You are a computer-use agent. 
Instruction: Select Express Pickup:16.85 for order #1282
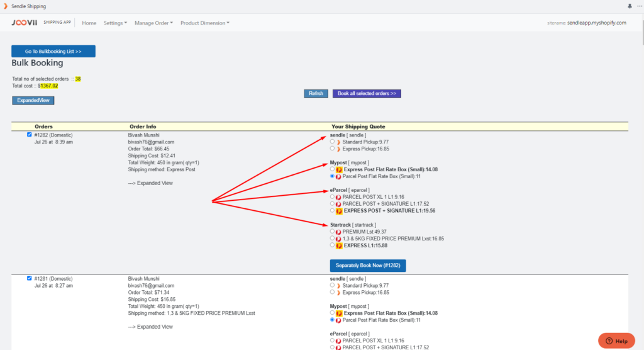pos(332,149)
